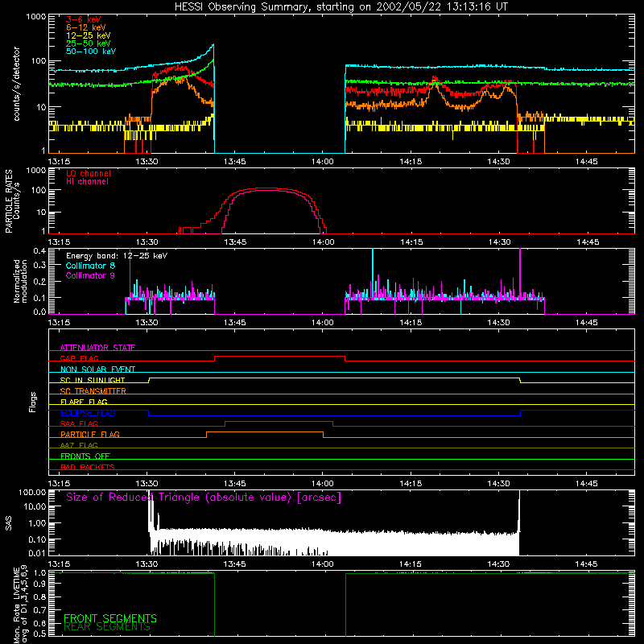This screenshot has width=644, height=644.
Task: Click the magenta Collimator 9 spike near 14:33
Action: 520,271
